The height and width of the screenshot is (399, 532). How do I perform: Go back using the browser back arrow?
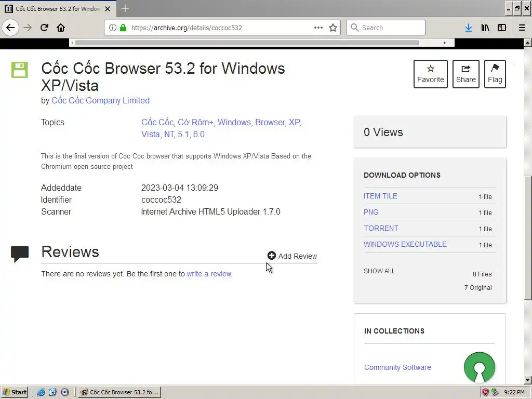coord(10,28)
